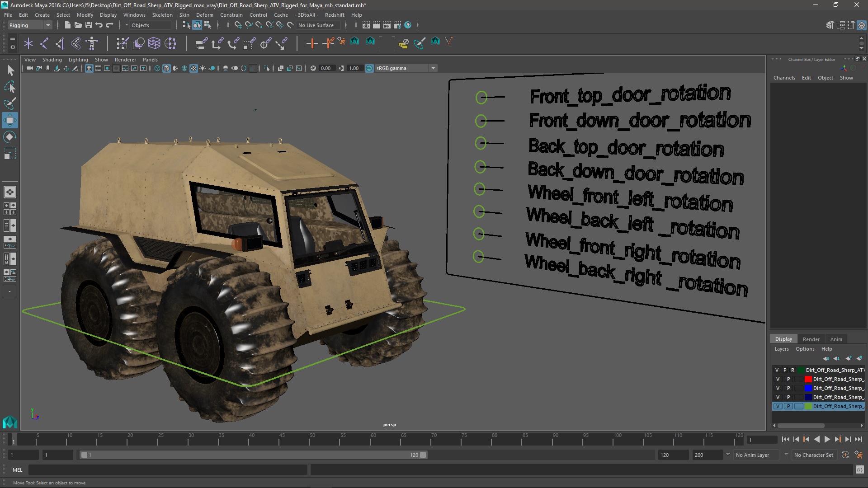Open layer editor Options menu
This screenshot has height=488, width=868.
(805, 349)
